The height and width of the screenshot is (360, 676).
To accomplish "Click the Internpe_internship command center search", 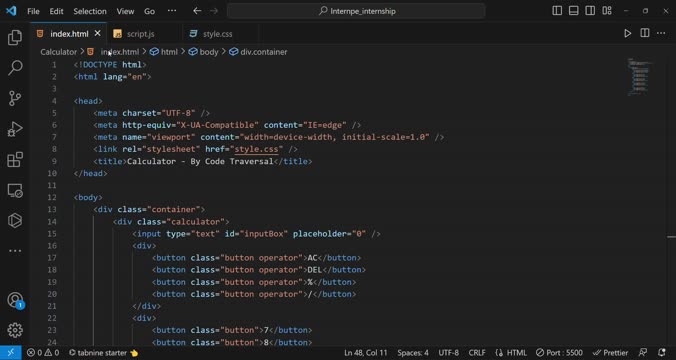I will coord(356,11).
